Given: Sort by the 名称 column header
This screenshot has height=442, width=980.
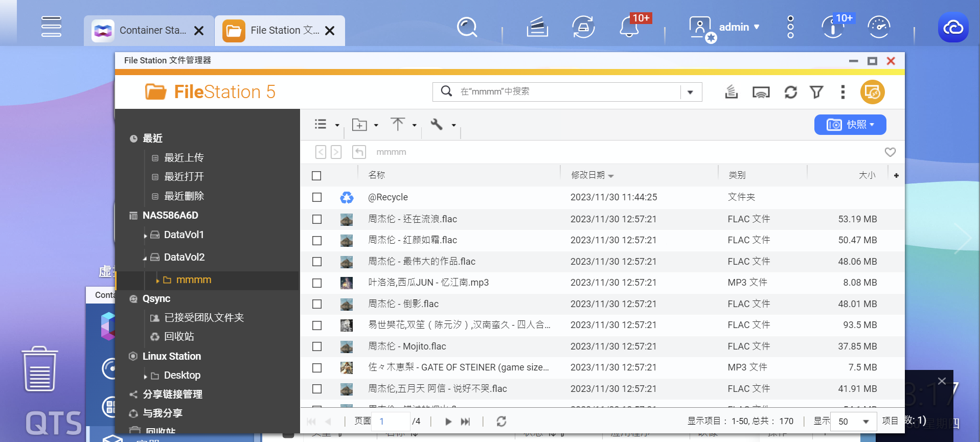Looking at the screenshot, I should coord(377,175).
